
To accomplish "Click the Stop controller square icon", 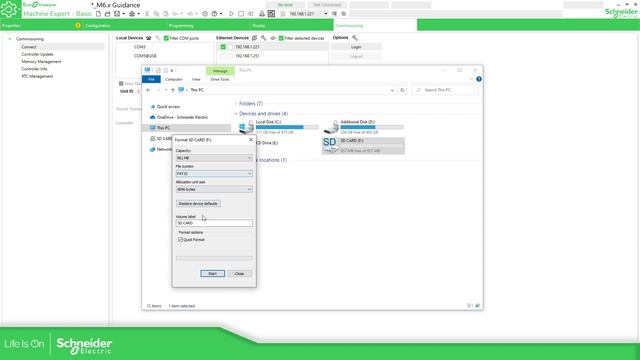I will pos(241,14).
